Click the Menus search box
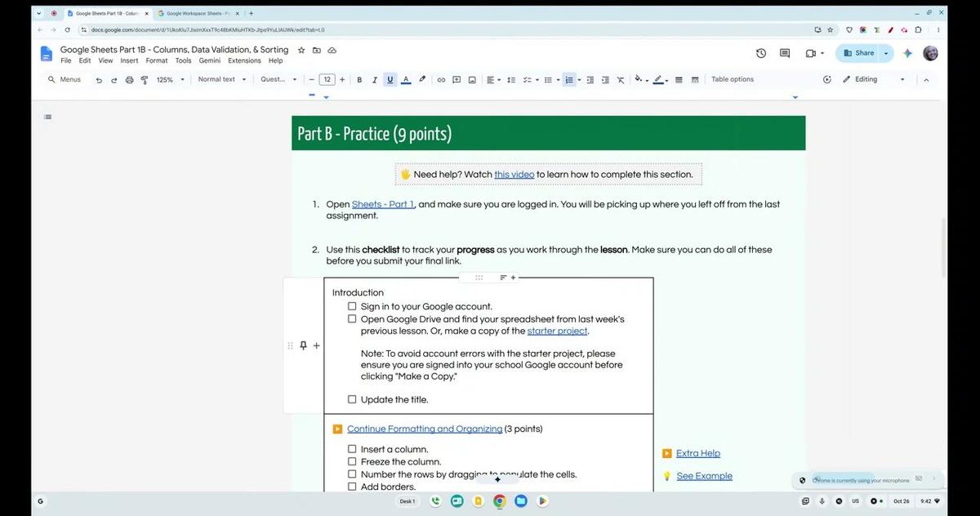The image size is (980, 516). pyautogui.click(x=65, y=80)
